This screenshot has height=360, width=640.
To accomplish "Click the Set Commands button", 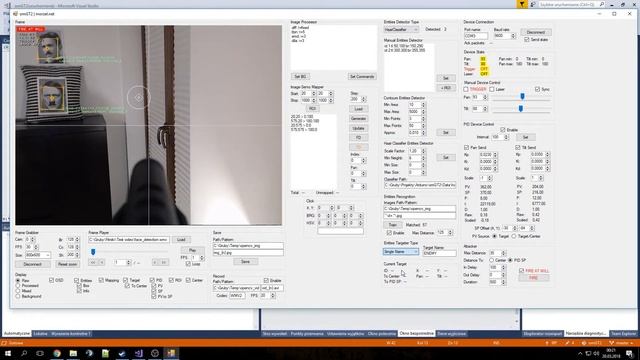I will tap(362, 77).
